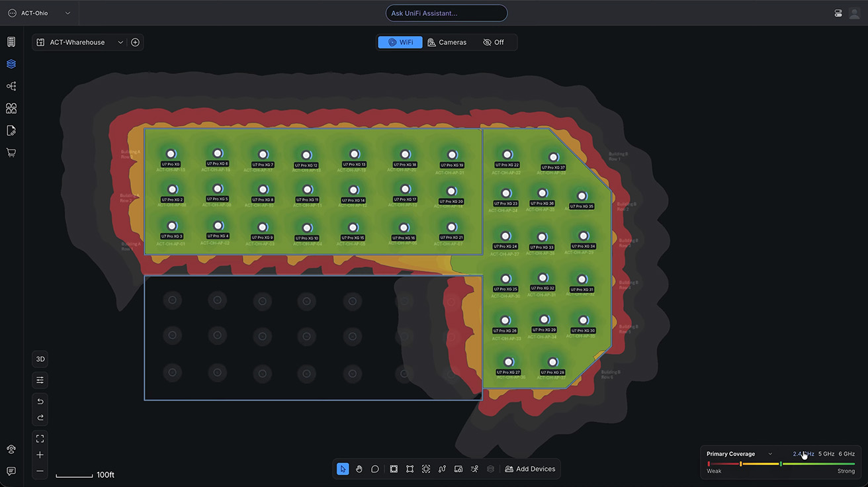Click the Add Devices button
The height and width of the screenshot is (487, 868).
(x=530, y=469)
